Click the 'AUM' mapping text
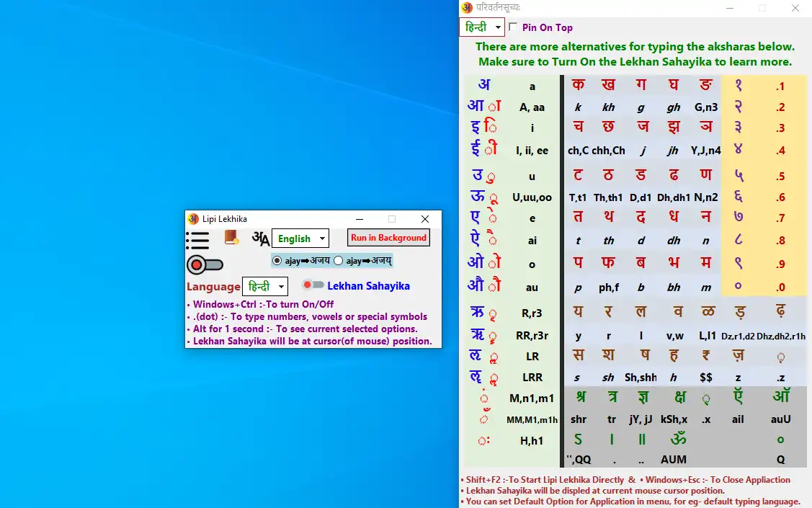The image size is (812, 508). pos(674,460)
